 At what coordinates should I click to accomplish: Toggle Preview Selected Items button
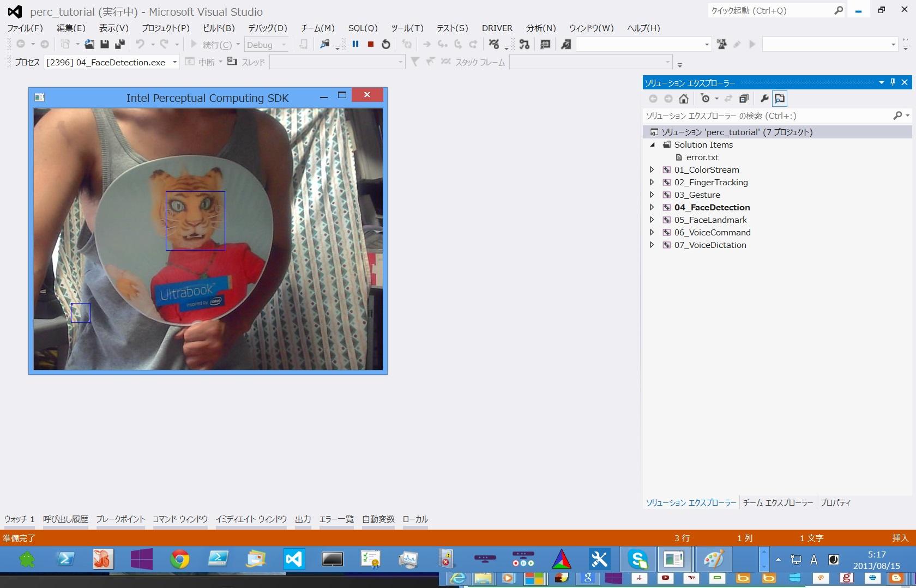tap(780, 99)
